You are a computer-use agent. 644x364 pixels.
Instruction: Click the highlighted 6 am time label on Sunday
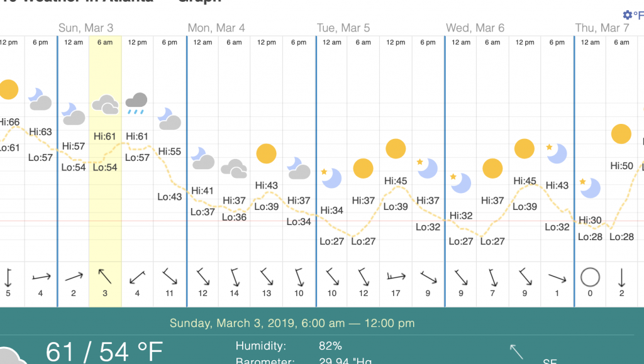pyautogui.click(x=105, y=42)
